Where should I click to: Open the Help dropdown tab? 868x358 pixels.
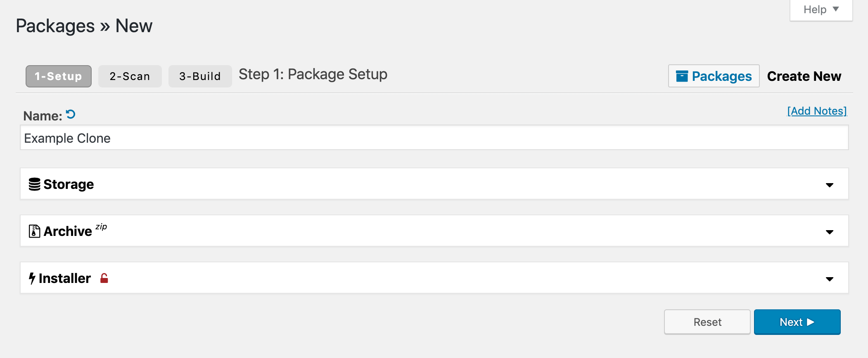[x=821, y=9]
